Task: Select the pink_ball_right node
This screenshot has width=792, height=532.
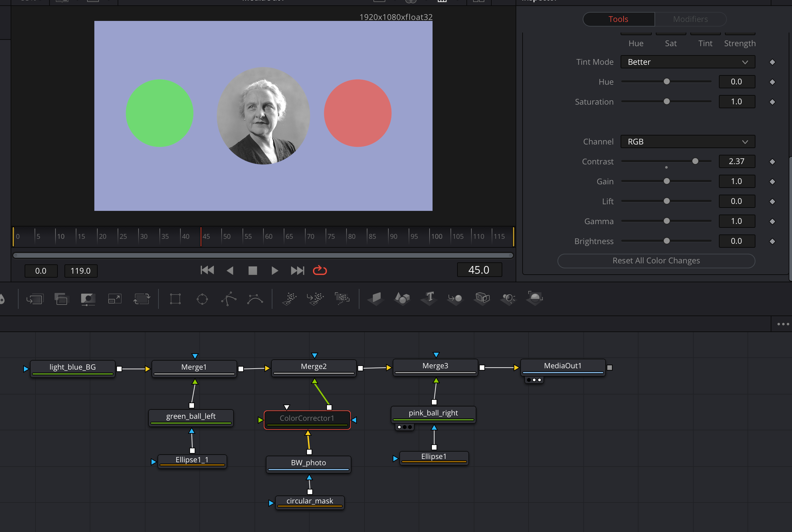Action: 433,414
